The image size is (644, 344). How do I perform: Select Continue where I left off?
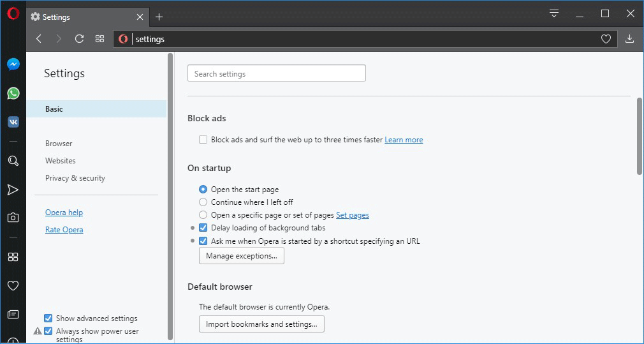(x=203, y=202)
